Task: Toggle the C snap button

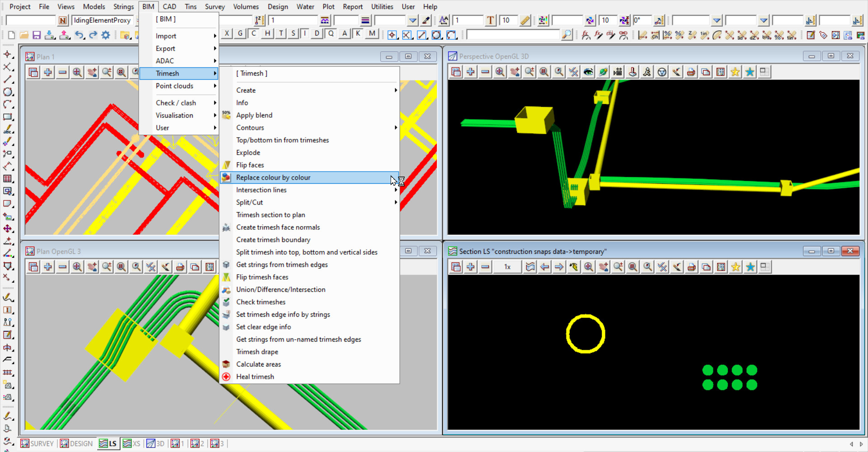Action: coord(254,33)
